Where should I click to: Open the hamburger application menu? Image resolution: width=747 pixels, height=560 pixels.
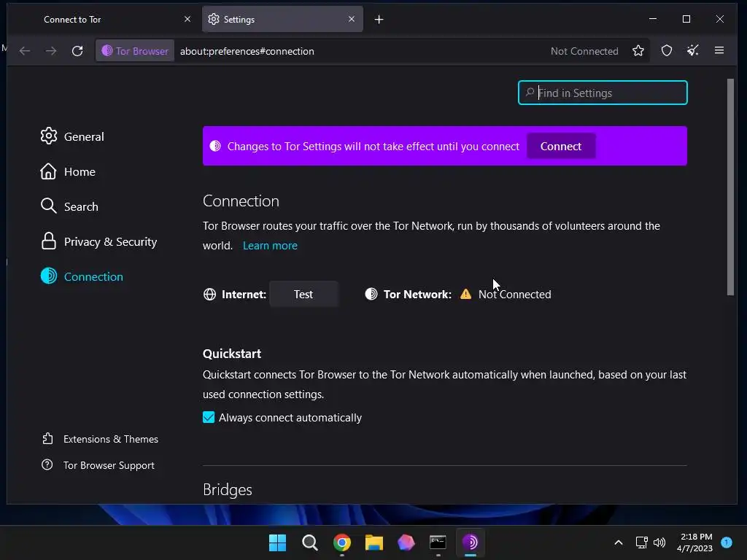coord(719,50)
